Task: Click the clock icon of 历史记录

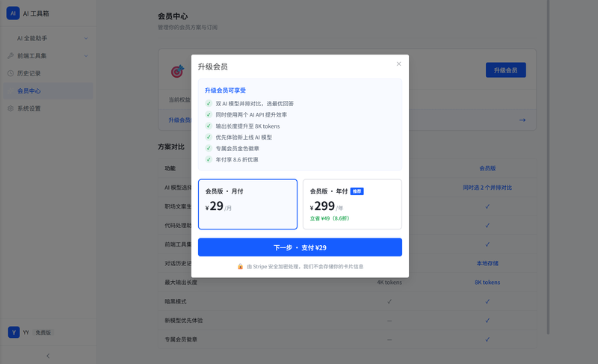Action: (x=10, y=73)
